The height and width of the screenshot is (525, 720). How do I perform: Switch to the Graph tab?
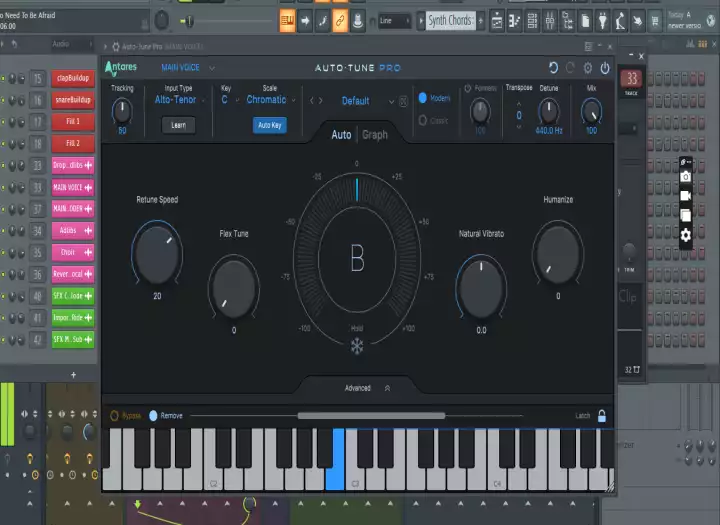(x=375, y=135)
